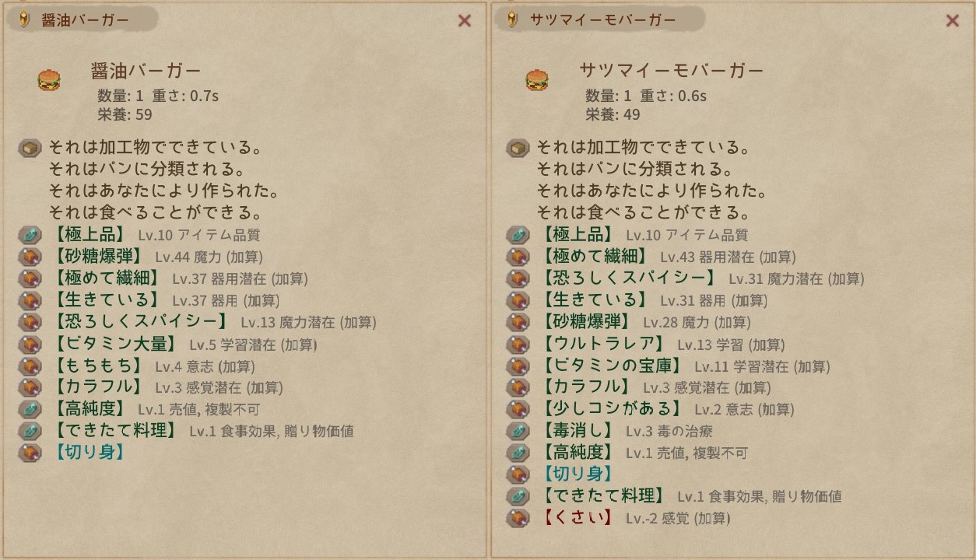Click 【砂糖爆弾】 trait in 醤油バーガー window
Viewport: 976px width, 560px height.
(x=98, y=256)
